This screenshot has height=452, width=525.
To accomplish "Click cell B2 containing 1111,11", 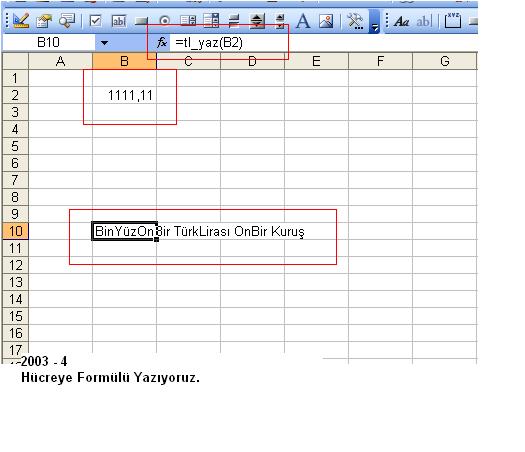I will tap(124, 95).
